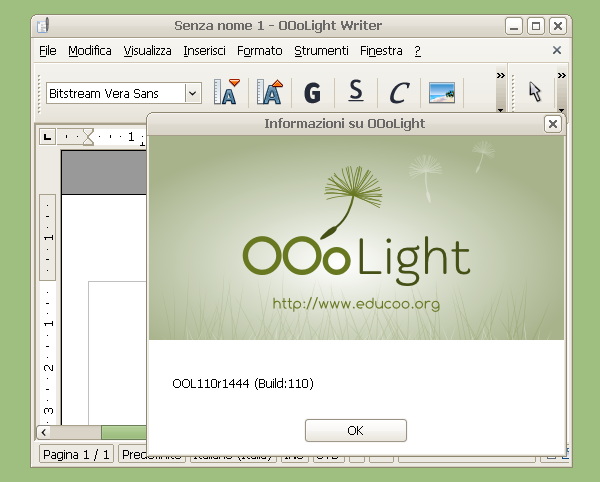
Task: Maximize the OOoLight Writer window
Action: coord(536,26)
